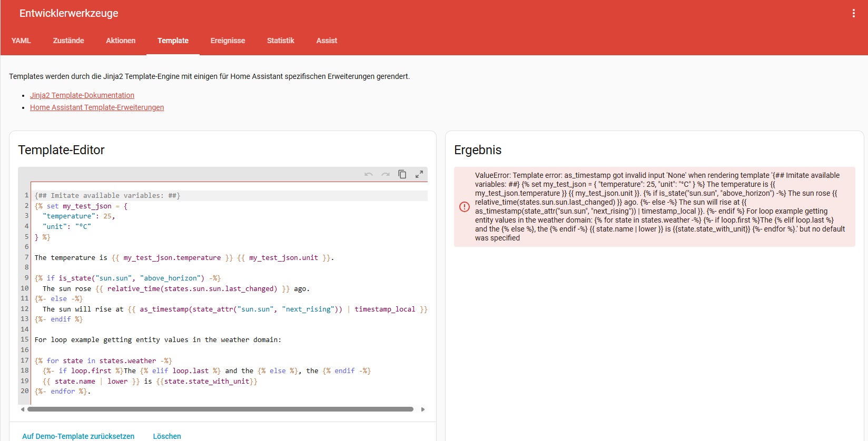Click the Löschen button
868x441 pixels.
167,436
